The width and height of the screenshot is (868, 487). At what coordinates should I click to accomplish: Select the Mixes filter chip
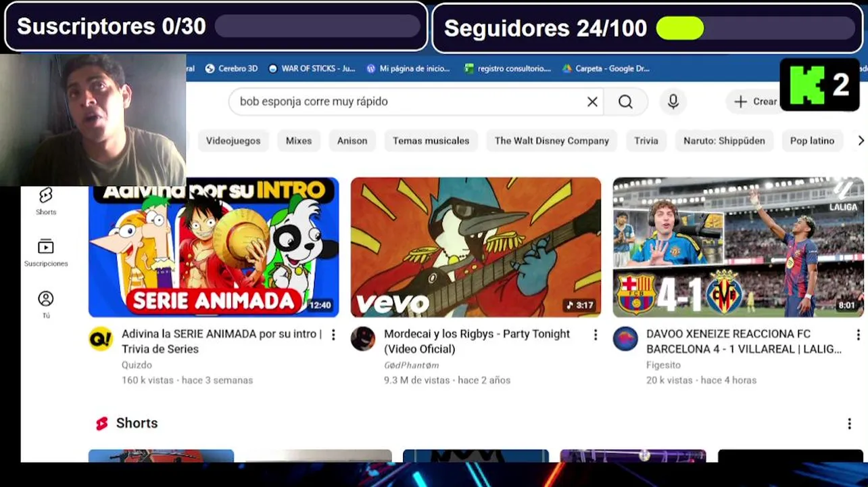coord(299,141)
